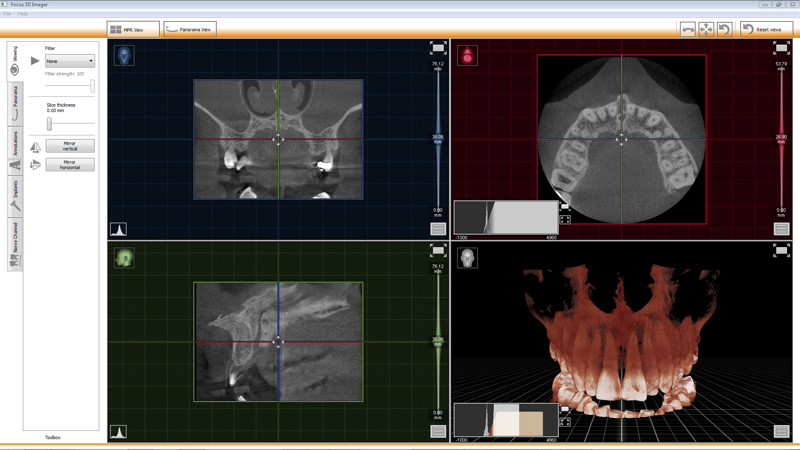
Task: Open histogram in the coronal view
Action: [x=118, y=229]
